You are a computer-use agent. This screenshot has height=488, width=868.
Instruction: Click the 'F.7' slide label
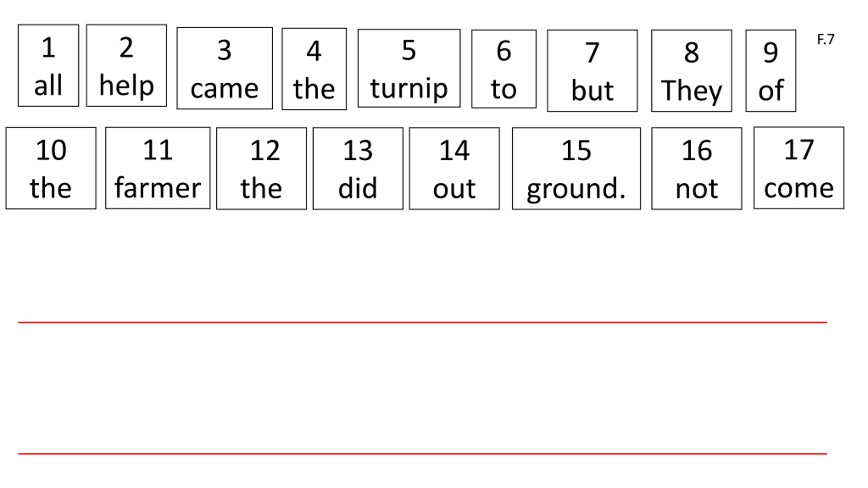pyautogui.click(x=826, y=40)
